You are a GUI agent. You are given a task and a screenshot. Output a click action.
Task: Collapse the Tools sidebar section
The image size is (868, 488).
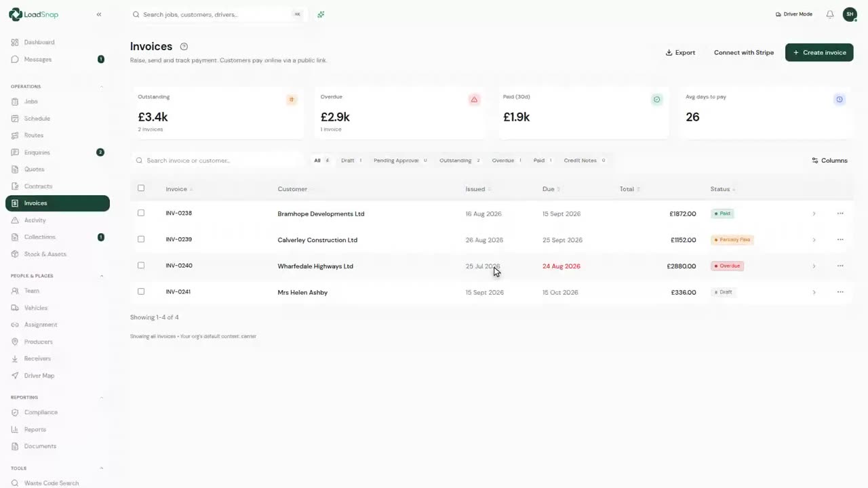pyautogui.click(x=102, y=468)
